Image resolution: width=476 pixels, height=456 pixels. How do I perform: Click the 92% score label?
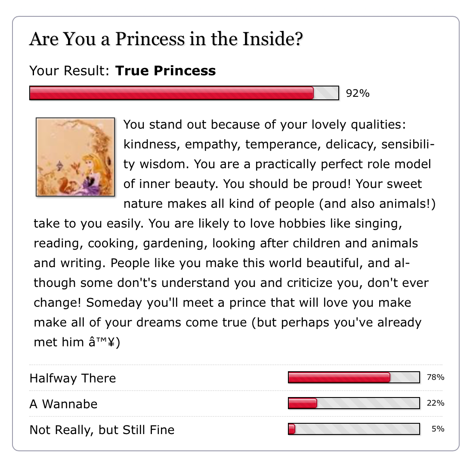358,93
